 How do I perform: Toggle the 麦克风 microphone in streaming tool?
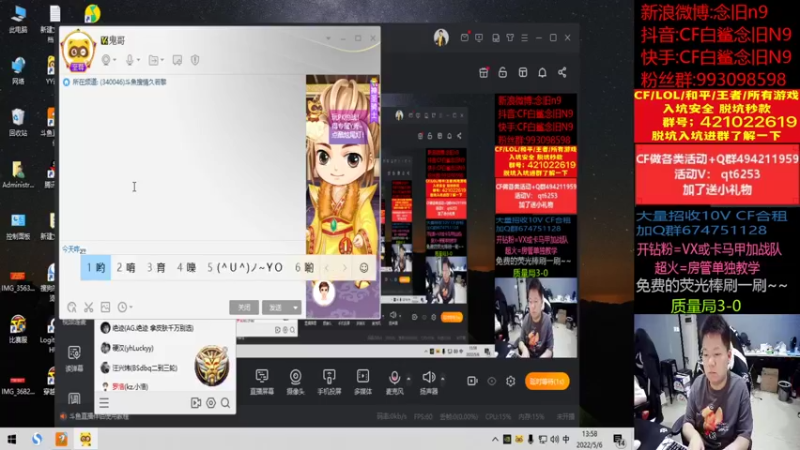(x=394, y=382)
